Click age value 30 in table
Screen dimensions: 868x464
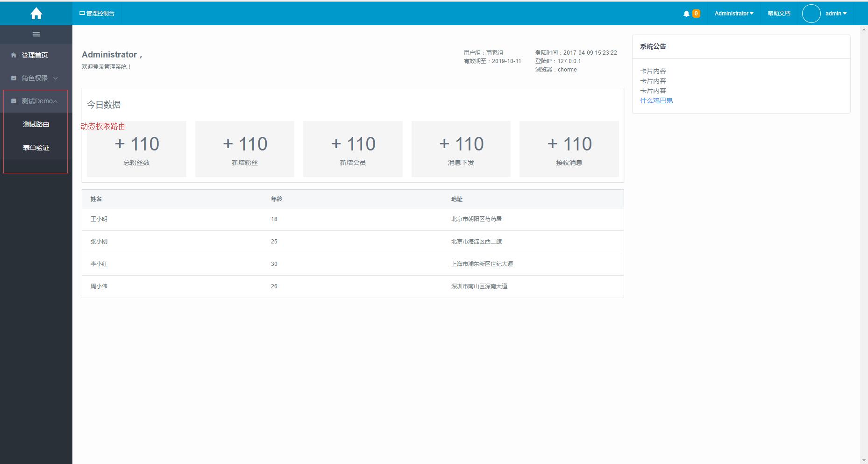click(274, 264)
